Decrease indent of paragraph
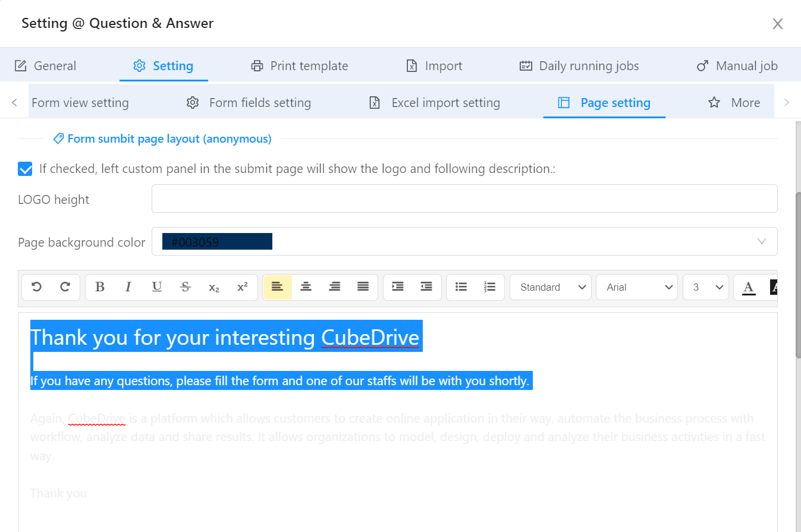 pyautogui.click(x=426, y=287)
